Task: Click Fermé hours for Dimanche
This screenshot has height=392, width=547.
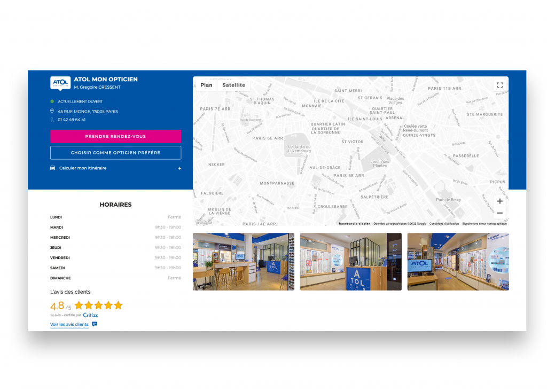Action: point(175,278)
